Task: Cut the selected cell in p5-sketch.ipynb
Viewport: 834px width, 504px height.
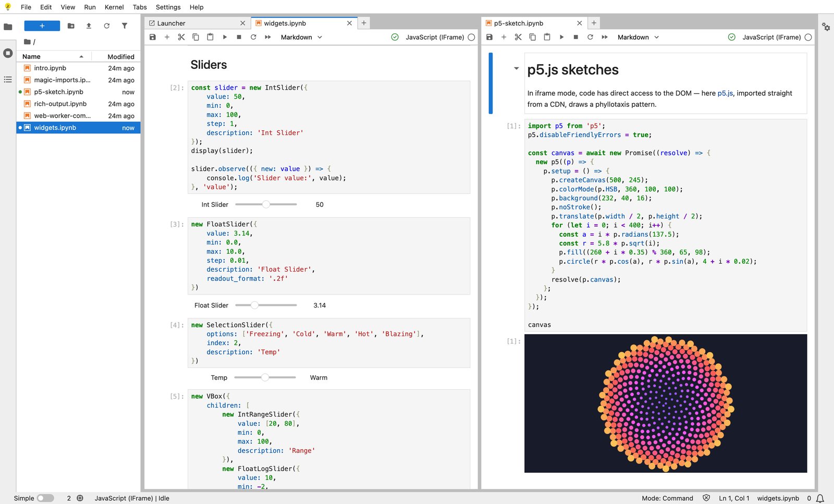Action: coord(518,37)
